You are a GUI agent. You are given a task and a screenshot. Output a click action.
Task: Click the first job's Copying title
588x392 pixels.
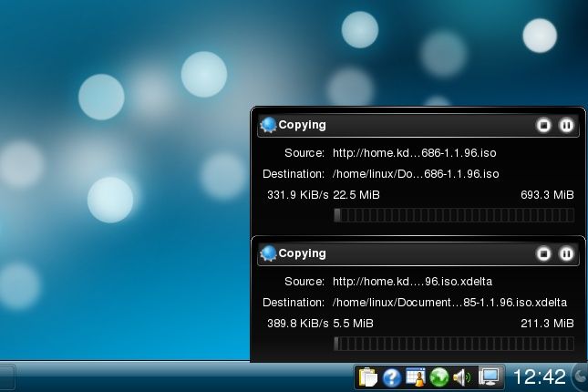[303, 125]
